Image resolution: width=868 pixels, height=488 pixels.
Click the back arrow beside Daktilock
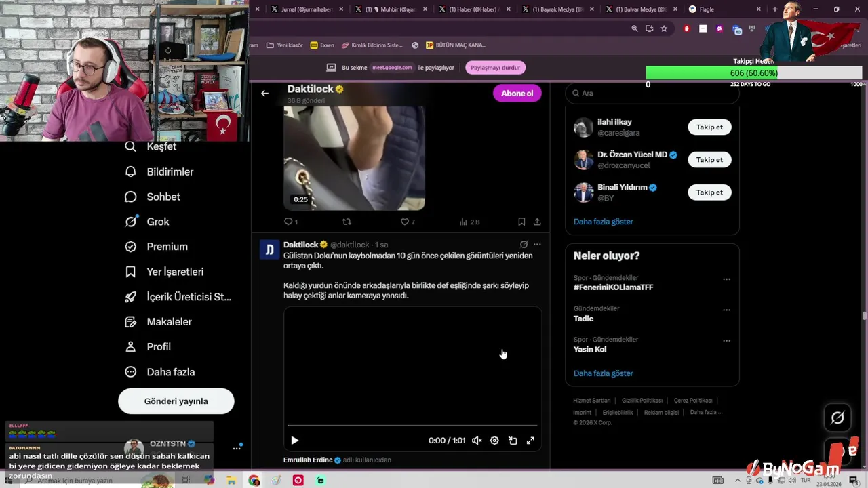pyautogui.click(x=264, y=94)
